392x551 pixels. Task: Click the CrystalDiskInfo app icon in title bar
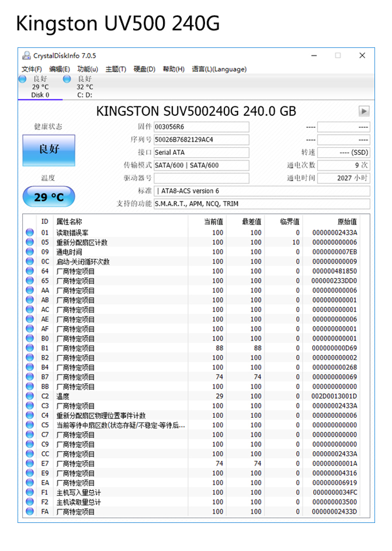tap(26, 56)
